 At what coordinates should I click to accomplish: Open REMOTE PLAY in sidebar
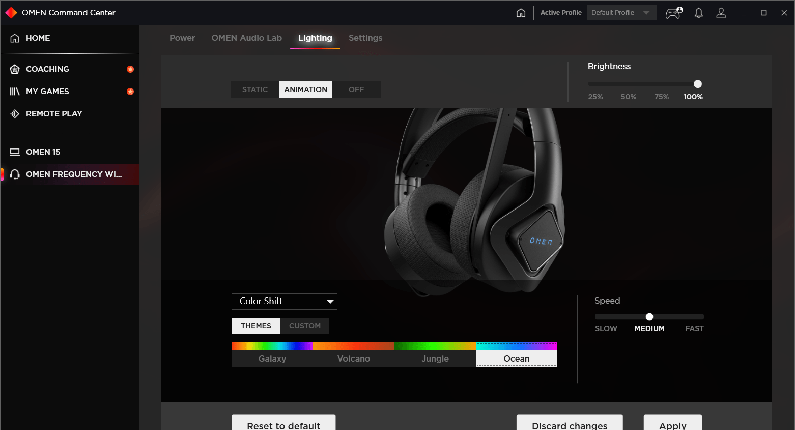pos(70,114)
